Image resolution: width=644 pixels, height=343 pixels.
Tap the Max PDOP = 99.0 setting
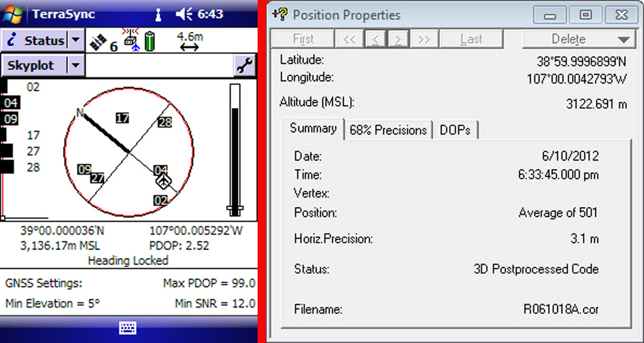tap(209, 283)
